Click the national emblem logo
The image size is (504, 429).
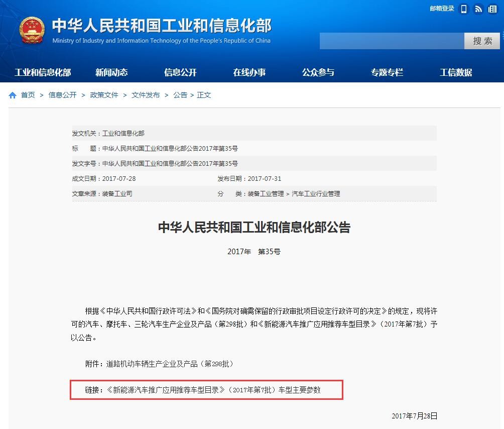pyautogui.click(x=32, y=30)
